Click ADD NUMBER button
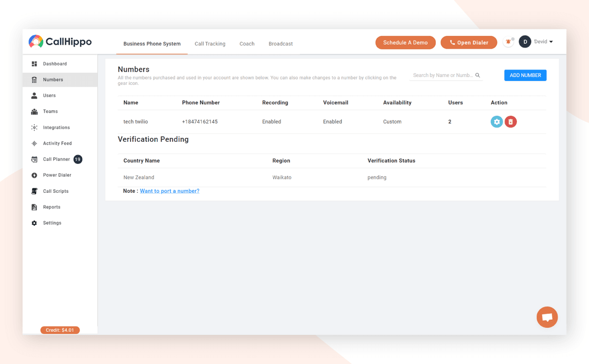Viewport: 589px width, 364px height. click(525, 76)
